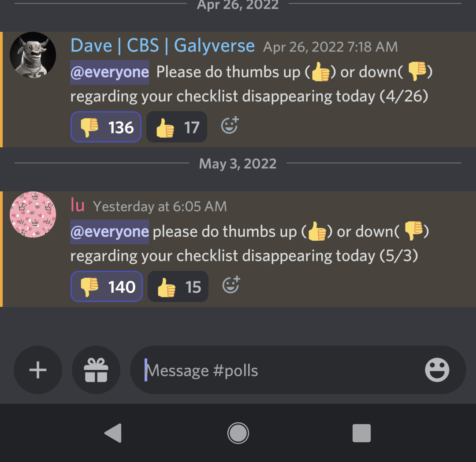The width and height of the screenshot is (476, 462).
Task: Open Dave's bull avatar profile picture
Action: (x=33, y=55)
